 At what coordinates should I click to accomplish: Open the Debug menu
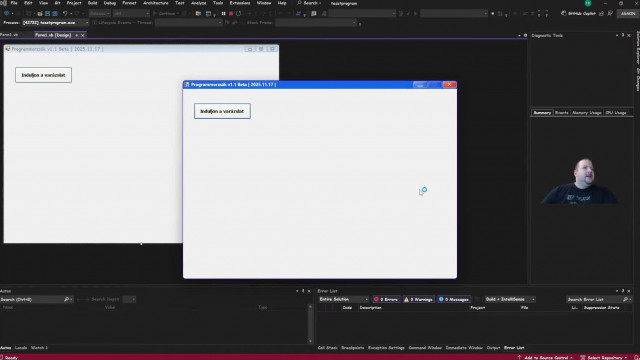point(109,3)
